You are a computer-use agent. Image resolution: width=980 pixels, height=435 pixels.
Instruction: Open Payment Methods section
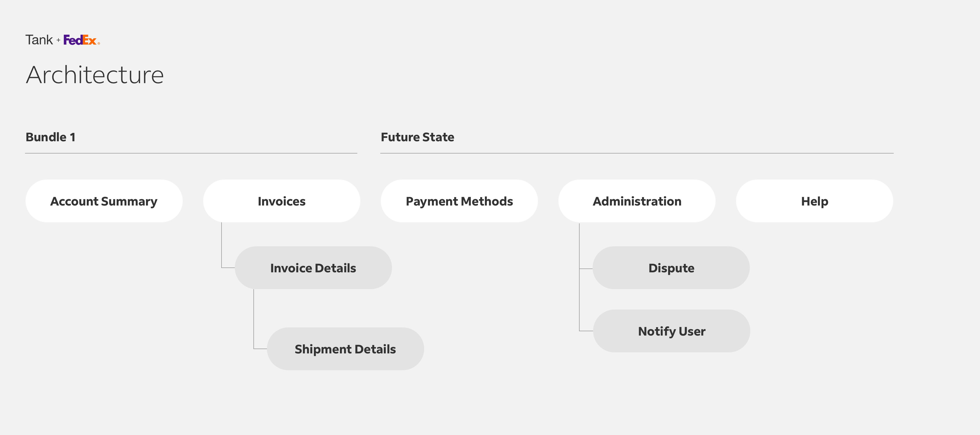point(459,201)
